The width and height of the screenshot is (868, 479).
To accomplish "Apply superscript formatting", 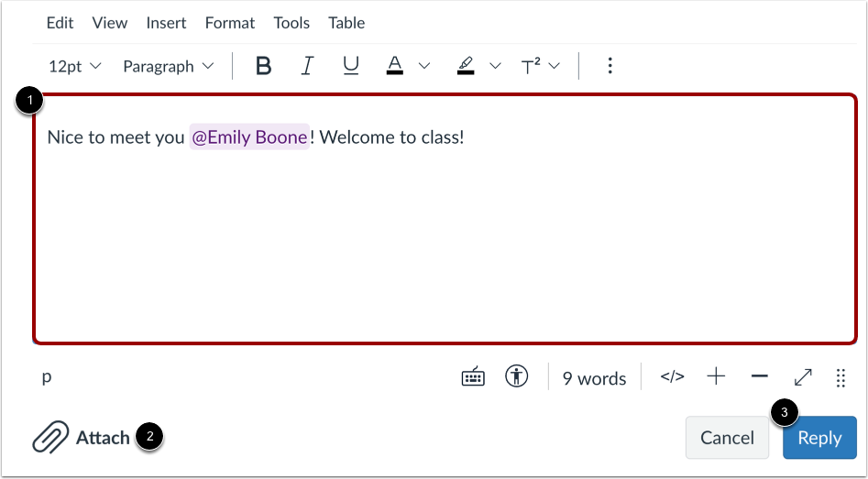I will pyautogui.click(x=531, y=66).
